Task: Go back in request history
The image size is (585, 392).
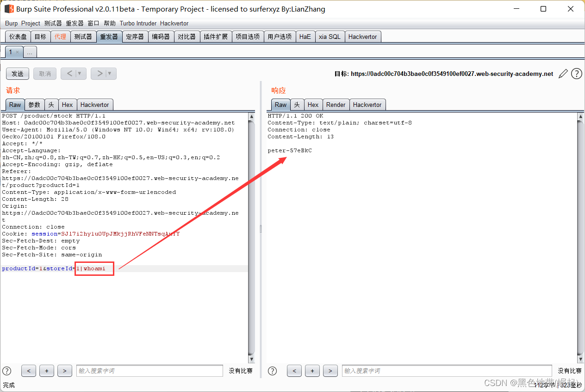Action: pyautogui.click(x=69, y=74)
